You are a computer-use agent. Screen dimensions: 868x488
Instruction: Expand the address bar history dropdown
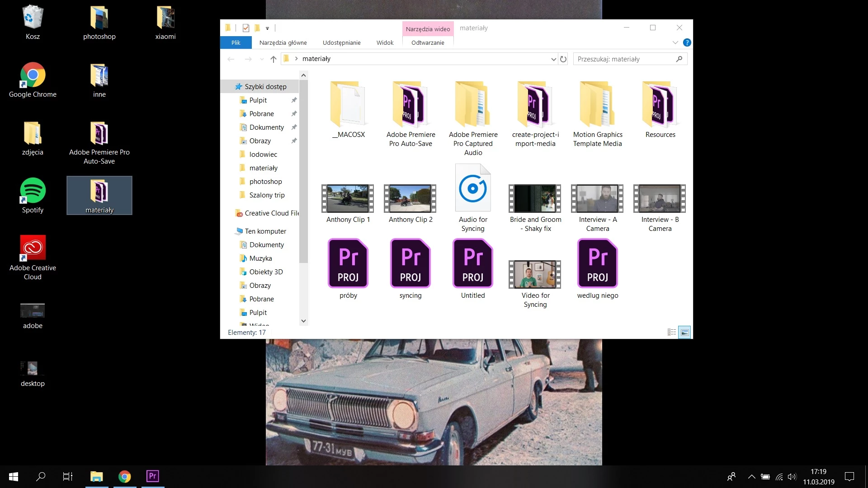coord(553,59)
